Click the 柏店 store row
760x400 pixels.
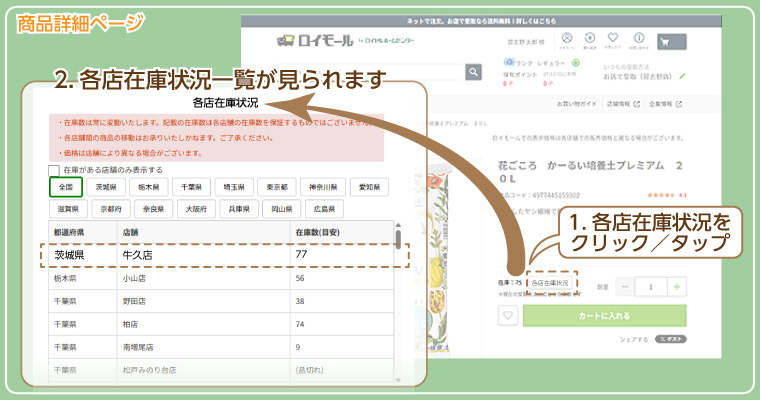pos(221,324)
